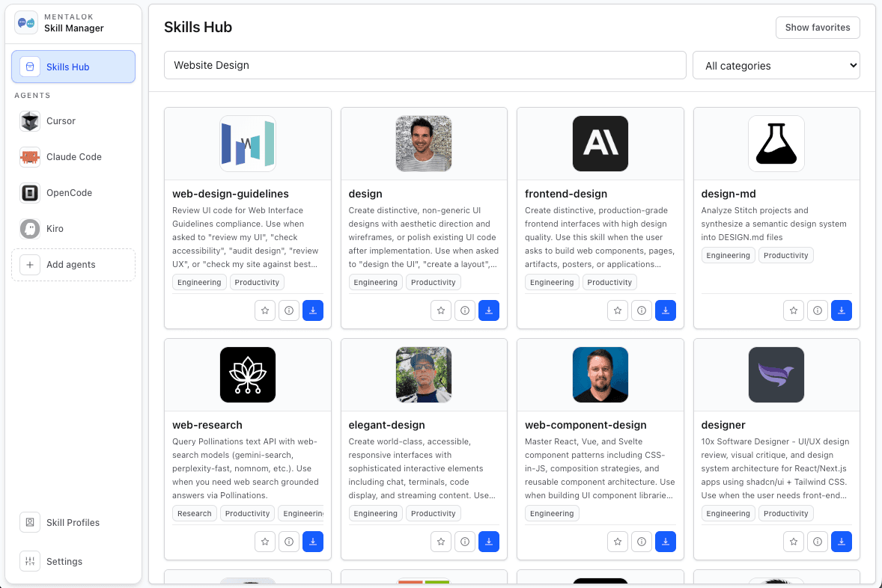Install the design skill
Screen dimensions: 882x588
489,310
